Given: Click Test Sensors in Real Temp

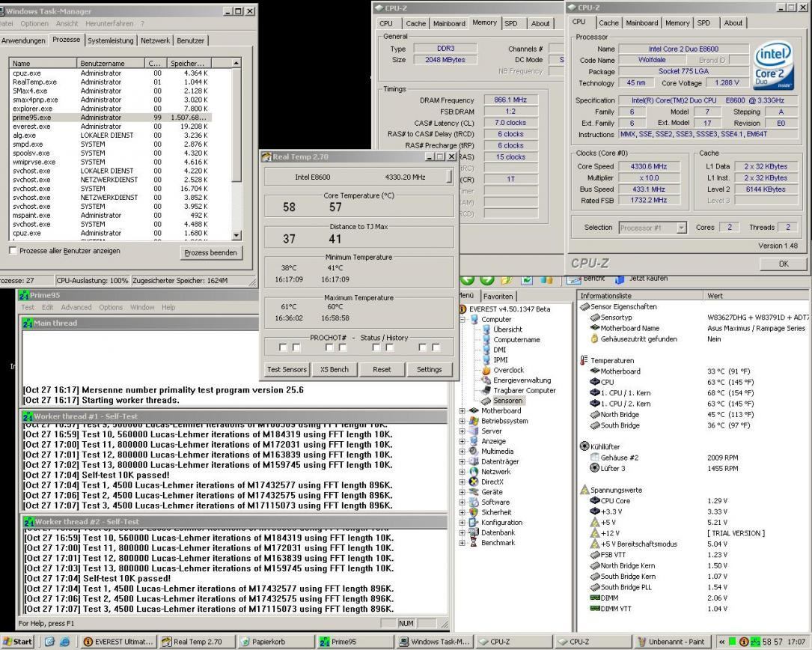Looking at the screenshot, I should 287,370.
